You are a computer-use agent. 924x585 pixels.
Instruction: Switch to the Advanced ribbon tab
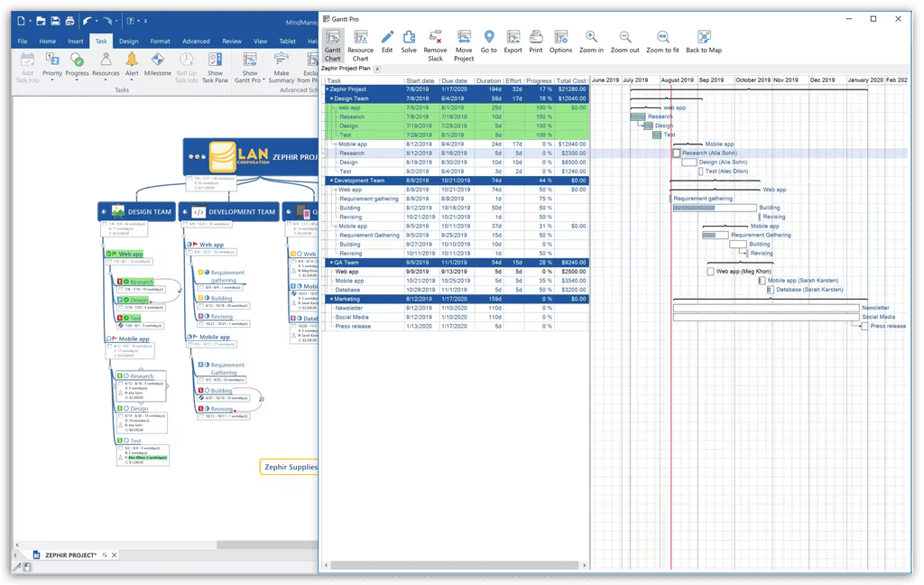tap(196, 42)
